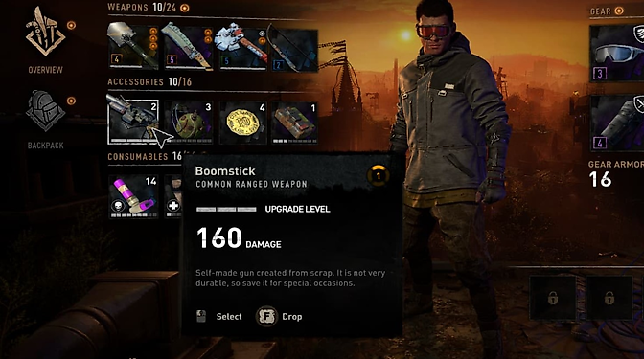Viewport: 644px width, 359px height.
Task: Click the orange dot beside Overview
Action: point(71,26)
